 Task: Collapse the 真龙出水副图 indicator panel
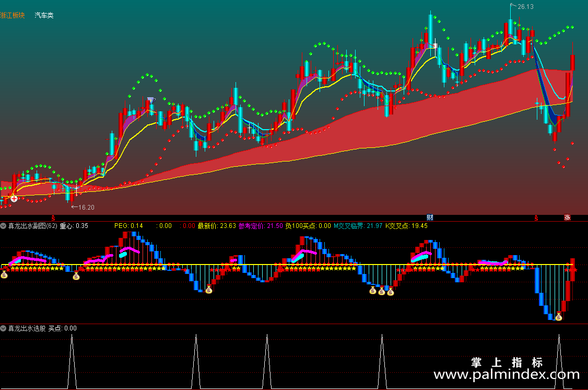click(3, 226)
